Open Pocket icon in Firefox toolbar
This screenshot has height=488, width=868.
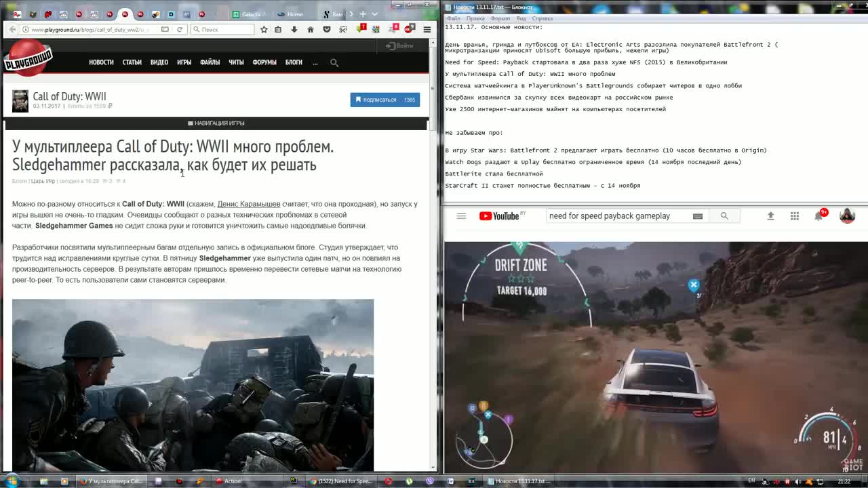[327, 29]
